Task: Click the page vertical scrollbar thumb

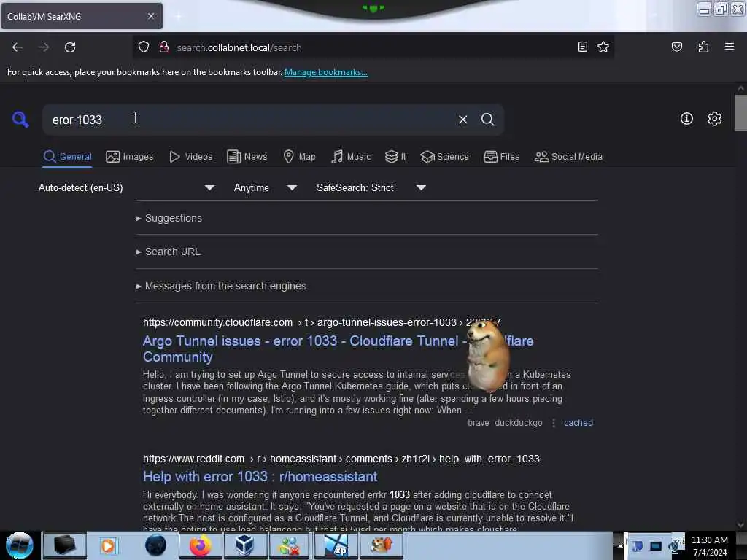Action: 740,112
